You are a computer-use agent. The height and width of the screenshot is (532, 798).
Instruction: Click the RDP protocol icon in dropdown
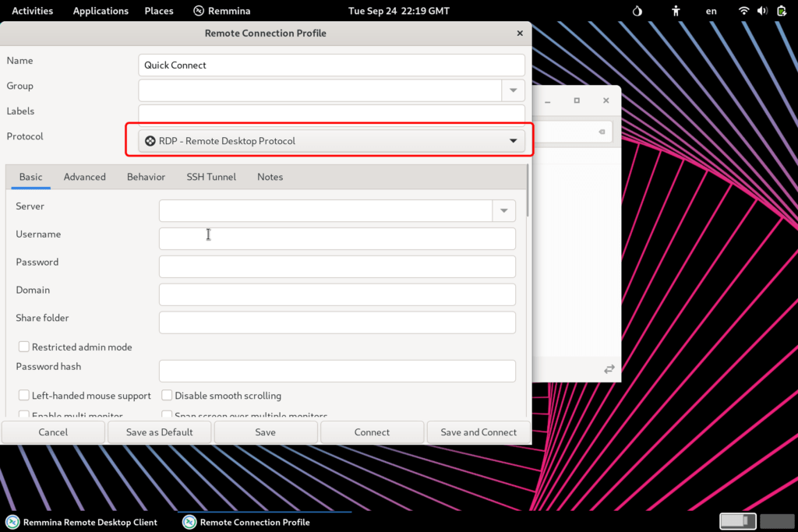click(150, 141)
